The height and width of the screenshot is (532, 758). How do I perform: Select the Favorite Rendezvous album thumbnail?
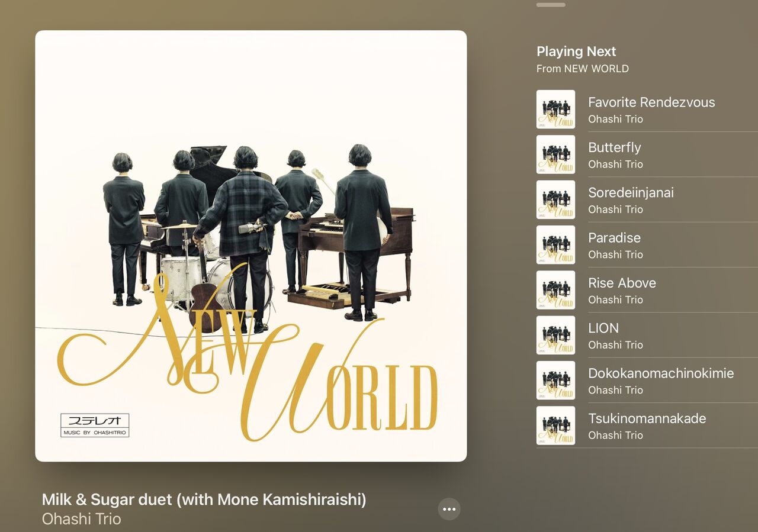click(555, 109)
